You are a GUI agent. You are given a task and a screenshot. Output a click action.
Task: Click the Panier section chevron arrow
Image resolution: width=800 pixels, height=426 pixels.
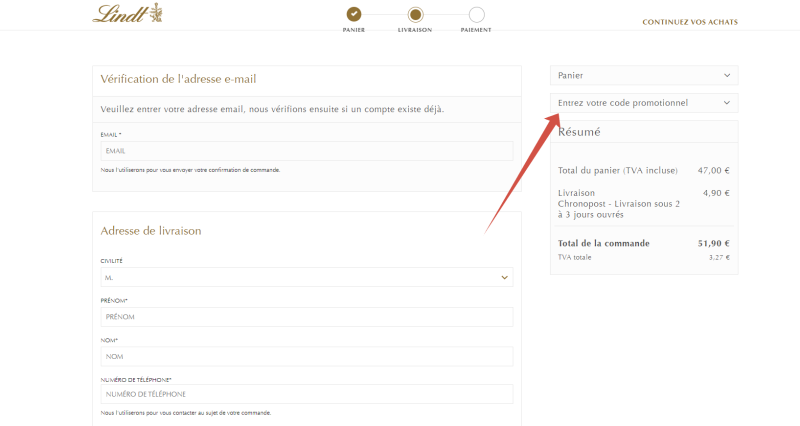click(727, 76)
